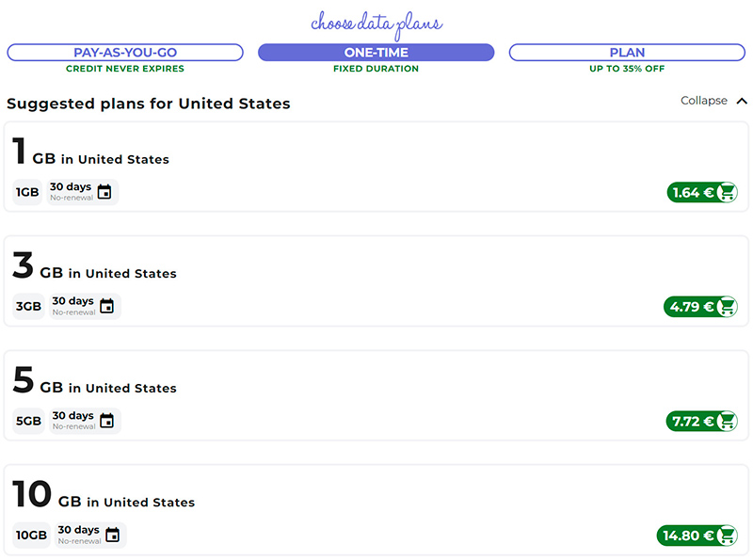The height and width of the screenshot is (560, 753).
Task: Click the chevron arrow next to Collapse
Action: (742, 101)
